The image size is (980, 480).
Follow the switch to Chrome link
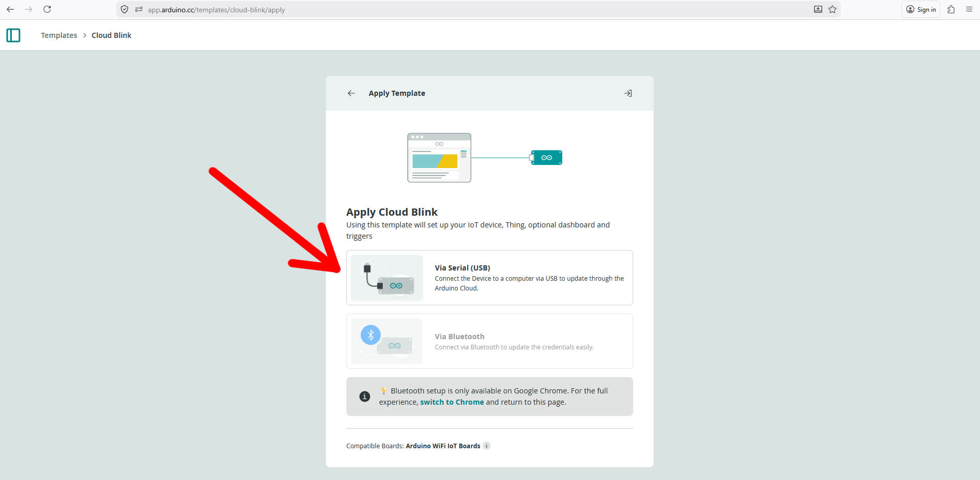tap(452, 402)
